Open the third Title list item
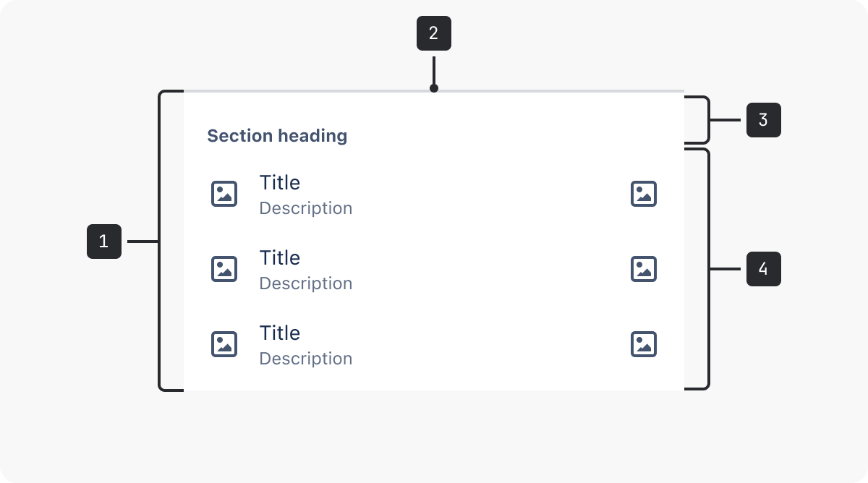Screen dimensions: 868x483 coord(434,344)
